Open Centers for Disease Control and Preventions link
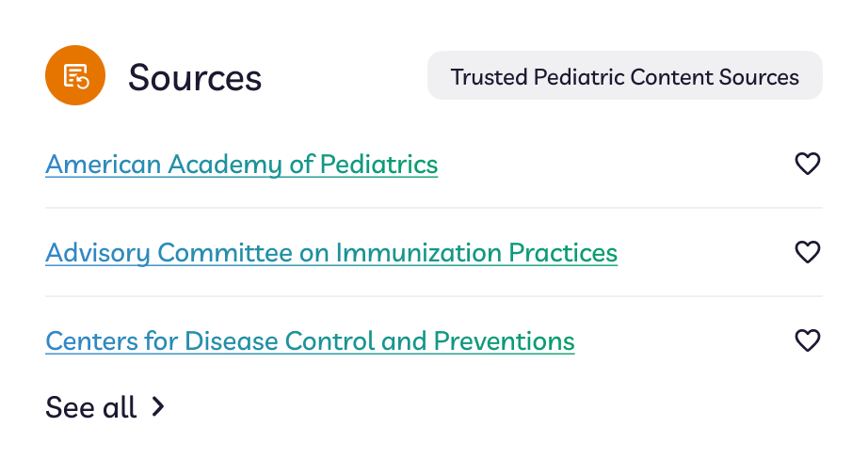This screenshot has height=474, width=868. pos(310,341)
